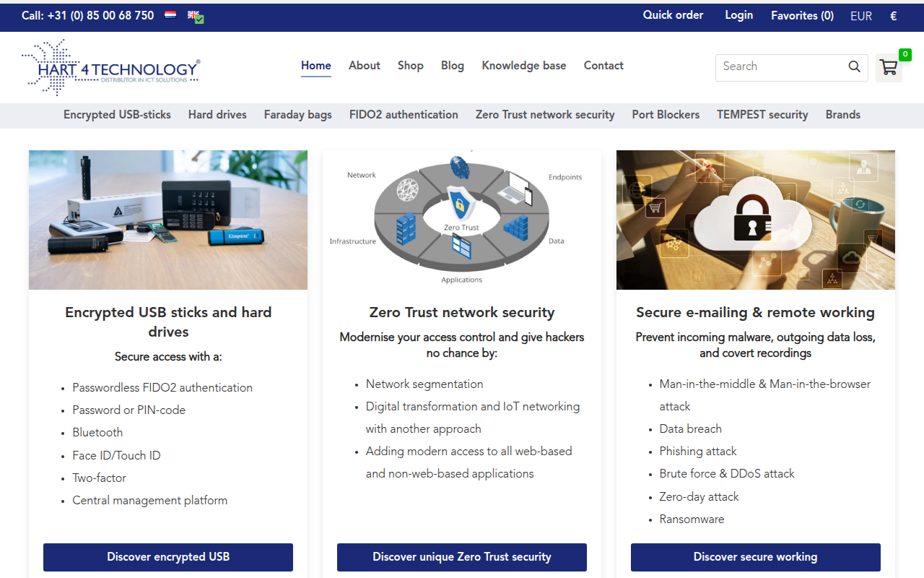Image resolution: width=924 pixels, height=578 pixels.
Task: Open the Contact page
Action: [x=603, y=66]
